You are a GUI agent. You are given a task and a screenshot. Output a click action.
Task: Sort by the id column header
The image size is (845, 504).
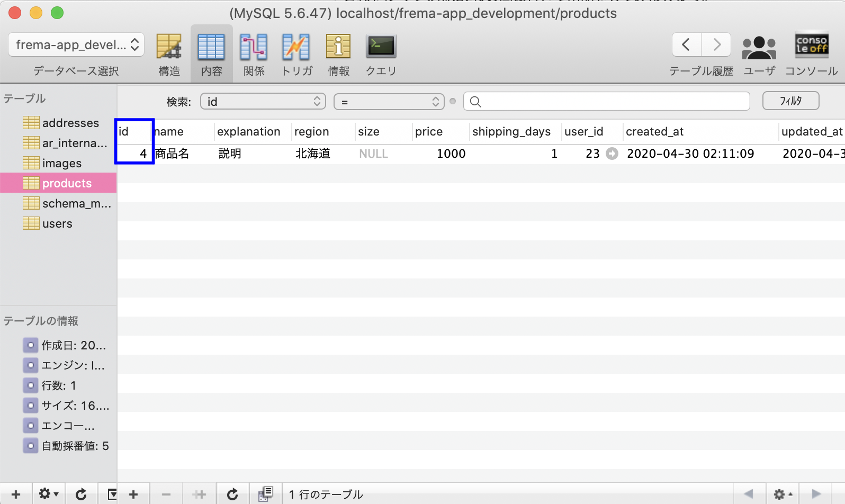pyautogui.click(x=134, y=131)
